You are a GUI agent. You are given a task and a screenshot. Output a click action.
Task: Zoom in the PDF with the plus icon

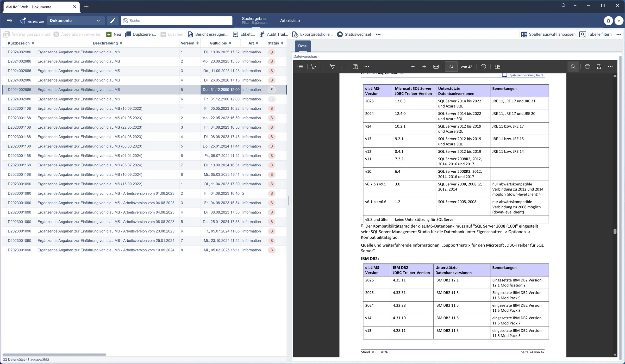(x=424, y=67)
